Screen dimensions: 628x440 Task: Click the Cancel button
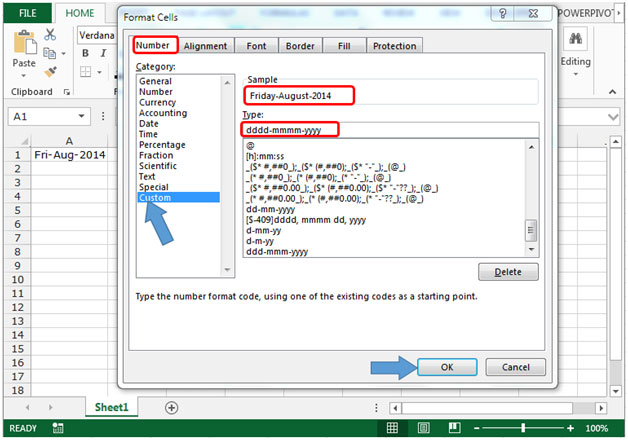pyautogui.click(x=515, y=367)
